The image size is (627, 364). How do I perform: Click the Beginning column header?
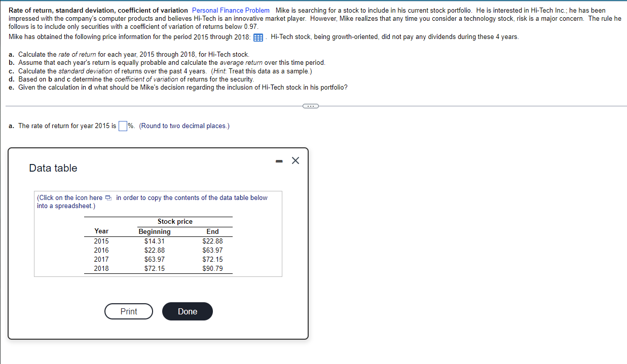tap(154, 231)
